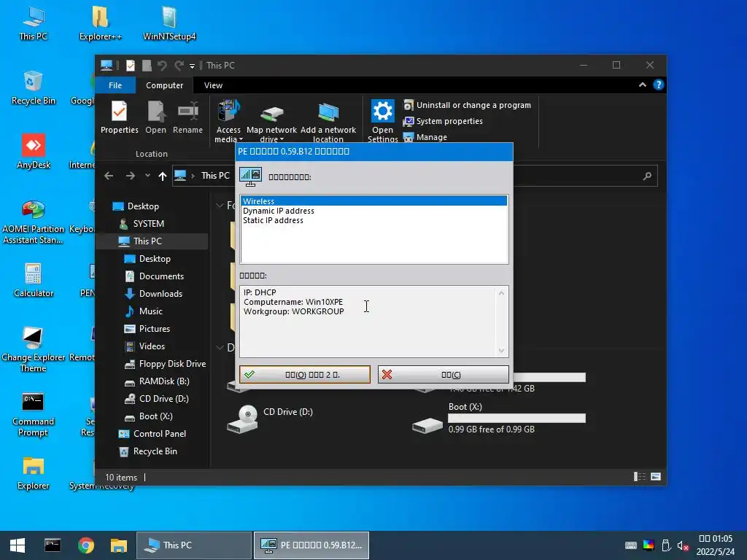Collapse the Folders group chevron
The height and width of the screenshot is (560, 747).
coord(220,206)
